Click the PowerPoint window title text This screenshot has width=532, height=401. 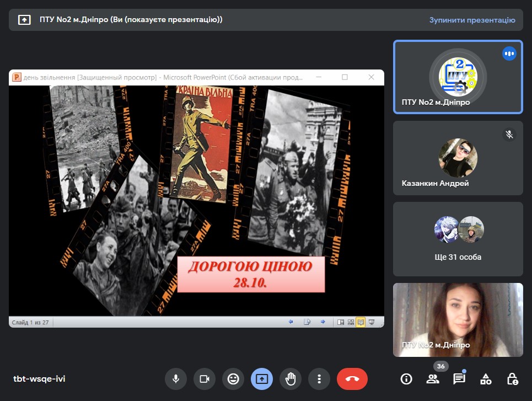point(163,77)
